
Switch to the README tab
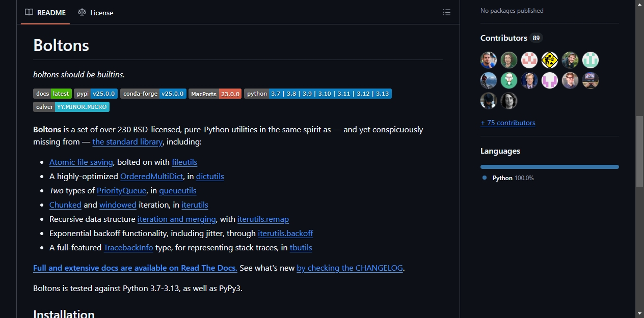(x=45, y=12)
